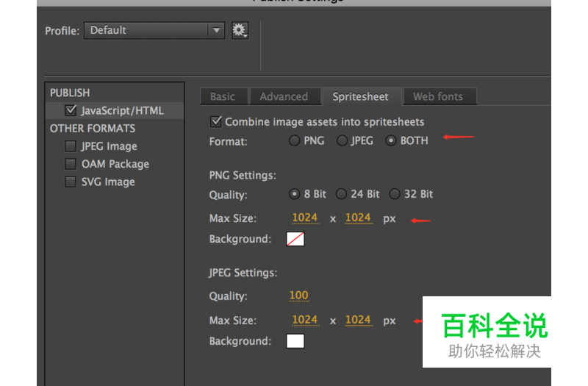Open the Profile dropdown showing Default
The image size is (588, 386).
(x=154, y=30)
